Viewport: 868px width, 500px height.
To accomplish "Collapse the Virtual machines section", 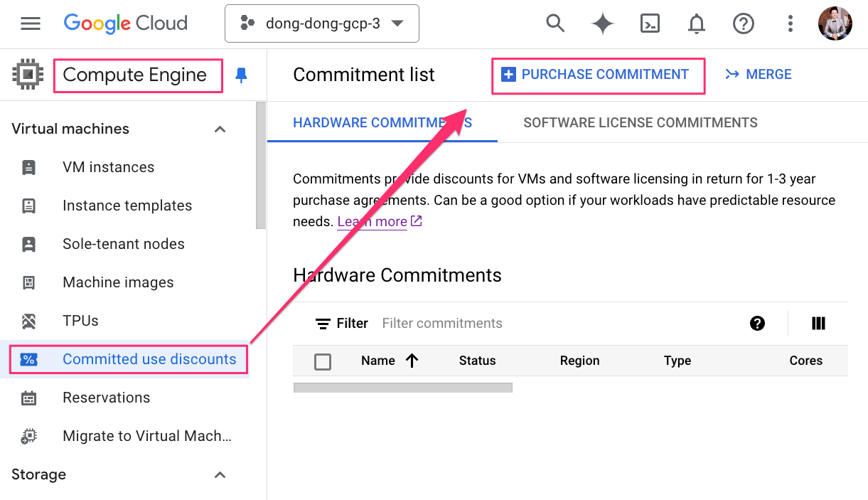I will point(220,129).
